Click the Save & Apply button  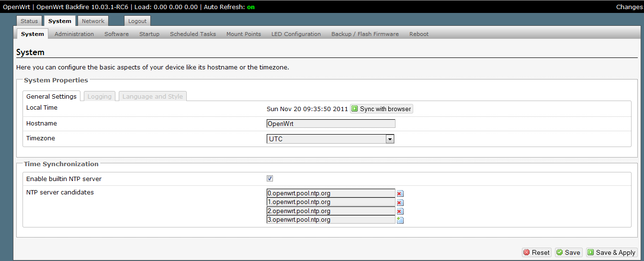click(611, 252)
